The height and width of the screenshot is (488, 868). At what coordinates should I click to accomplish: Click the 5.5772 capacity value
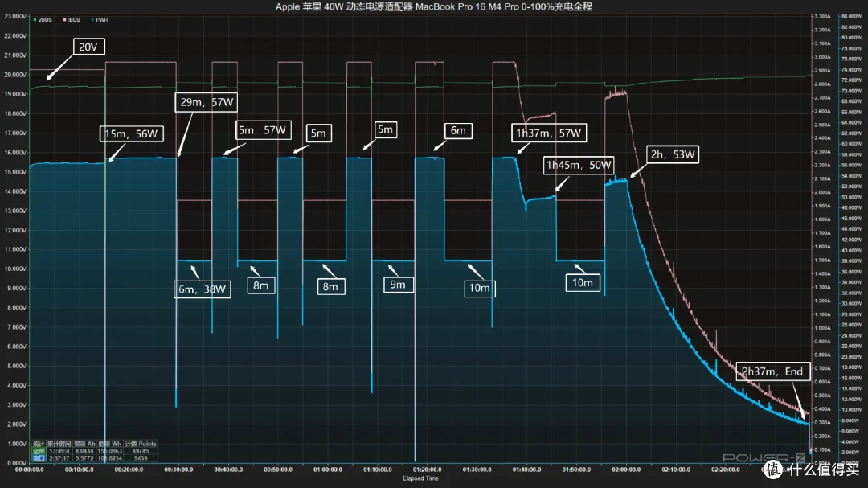click(x=84, y=458)
